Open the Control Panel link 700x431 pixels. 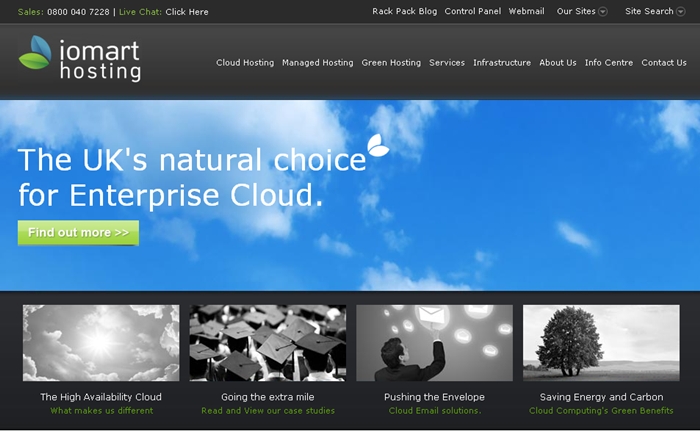point(473,12)
